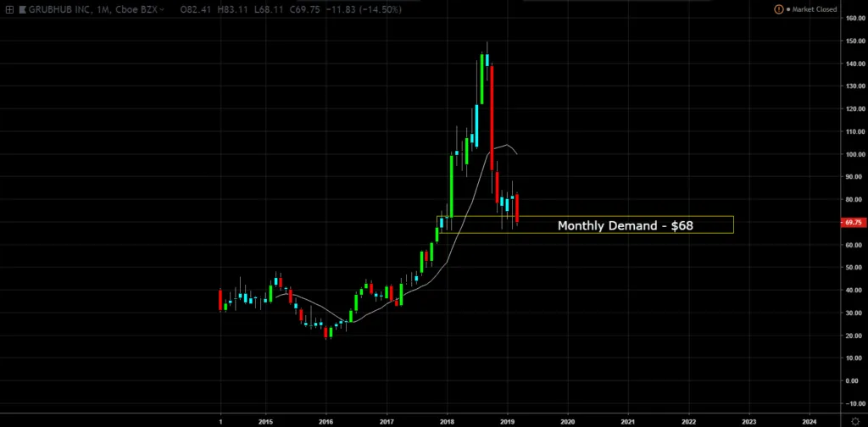Click the orange exclamation warning icon
The image size is (868, 427).
(x=778, y=9)
